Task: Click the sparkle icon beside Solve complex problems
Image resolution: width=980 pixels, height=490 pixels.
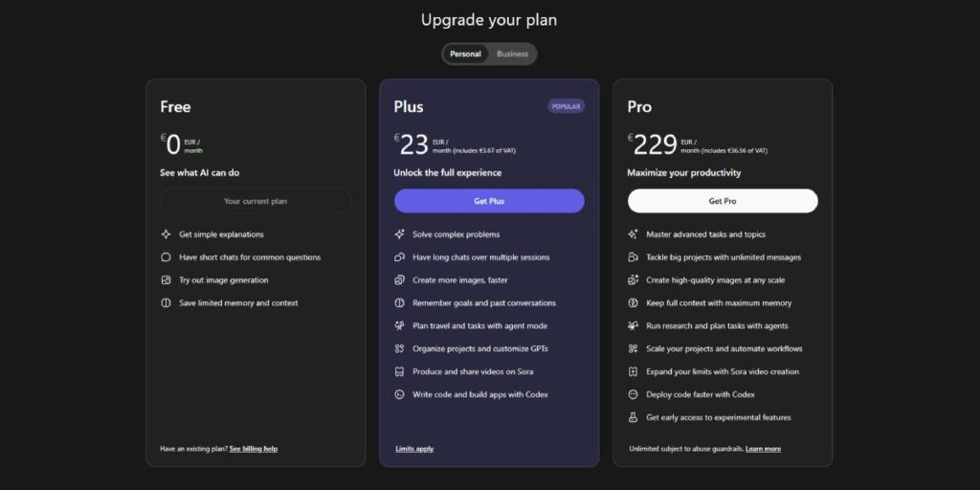Action: (x=400, y=234)
